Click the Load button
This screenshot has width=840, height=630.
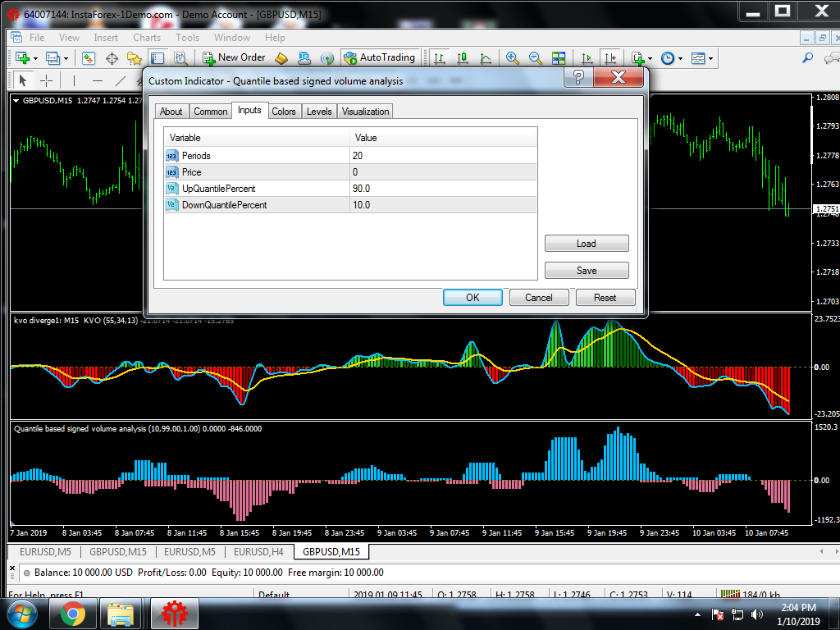[587, 243]
